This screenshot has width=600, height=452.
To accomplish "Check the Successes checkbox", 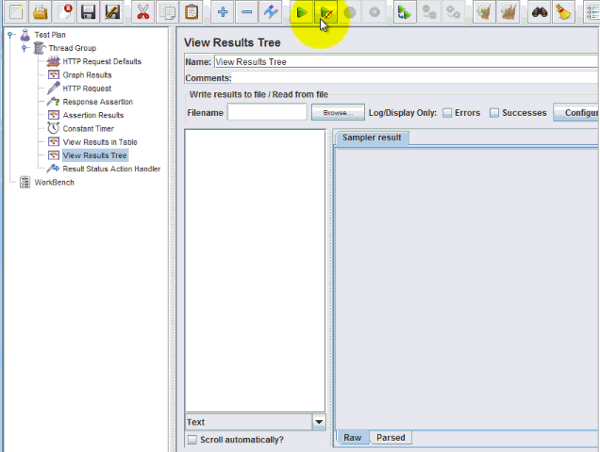I will coord(495,113).
